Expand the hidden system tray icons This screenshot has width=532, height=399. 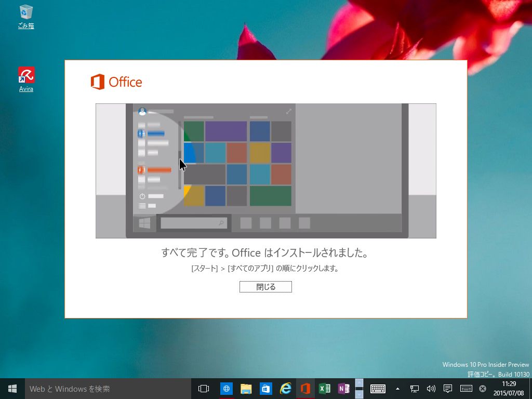397,389
